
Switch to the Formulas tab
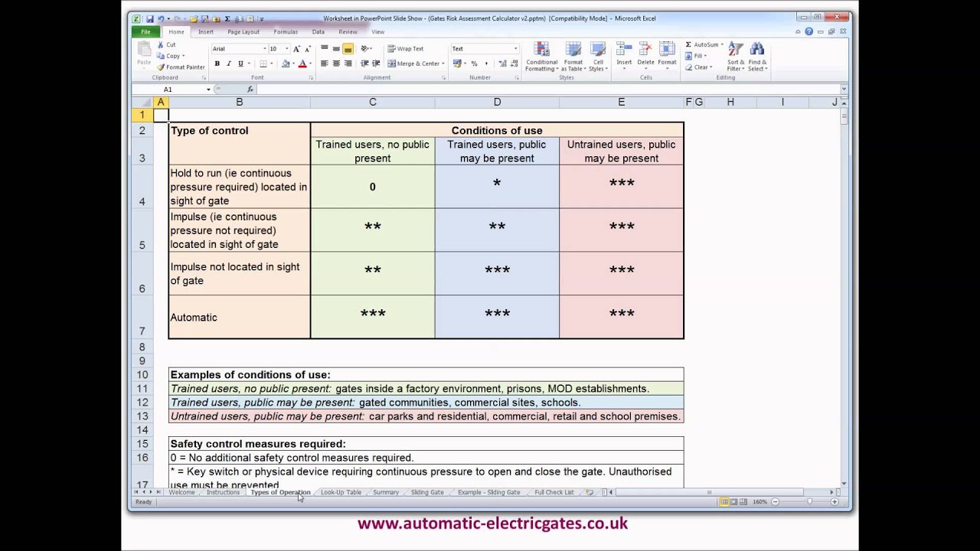pyautogui.click(x=286, y=32)
